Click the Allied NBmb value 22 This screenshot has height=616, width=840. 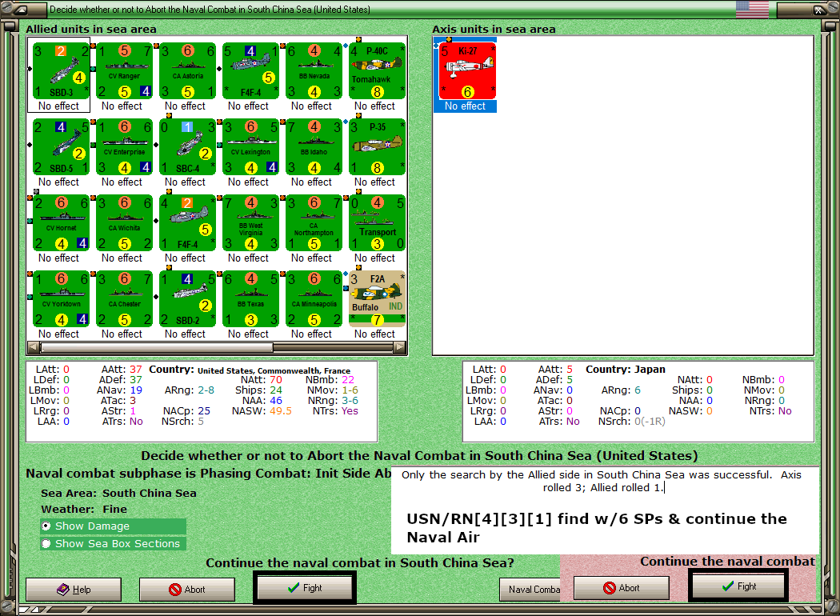[348, 380]
